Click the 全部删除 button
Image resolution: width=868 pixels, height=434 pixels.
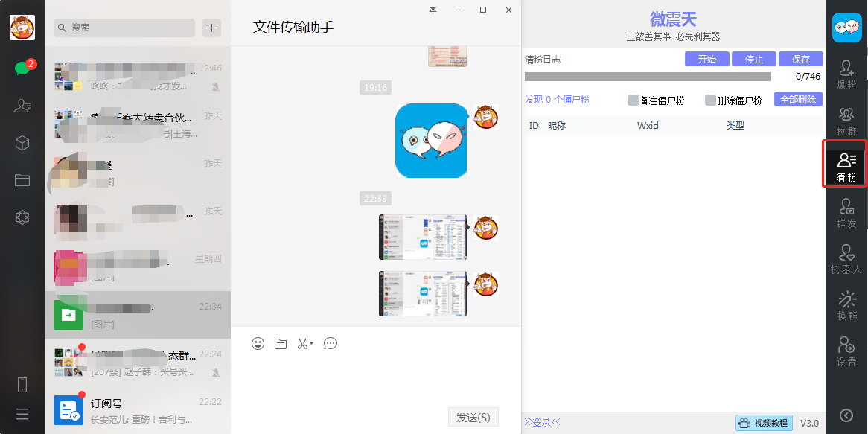click(x=798, y=99)
